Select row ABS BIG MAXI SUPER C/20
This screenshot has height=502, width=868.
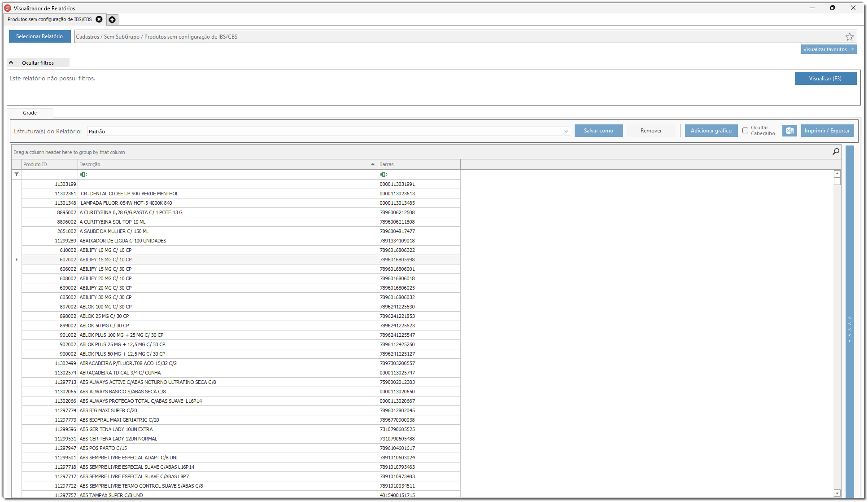[241, 410]
